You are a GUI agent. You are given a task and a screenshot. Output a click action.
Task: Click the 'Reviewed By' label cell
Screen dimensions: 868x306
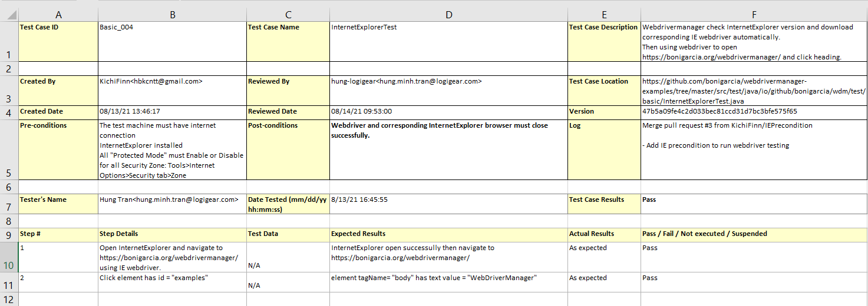288,91
